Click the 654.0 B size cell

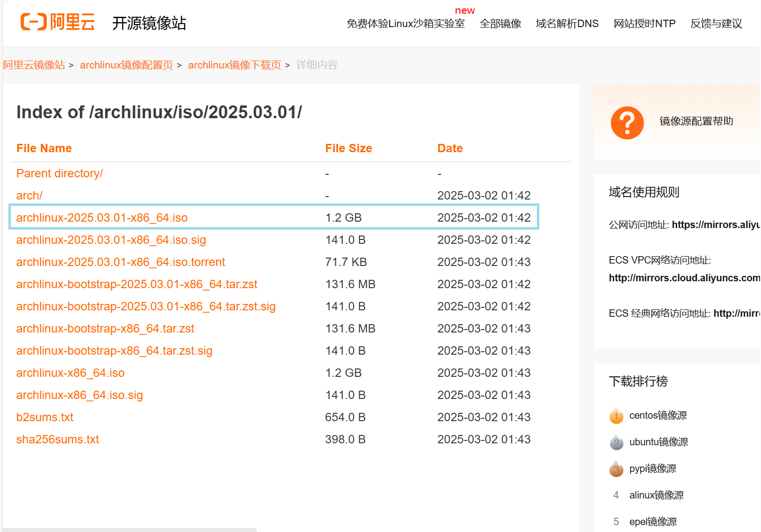345,417
